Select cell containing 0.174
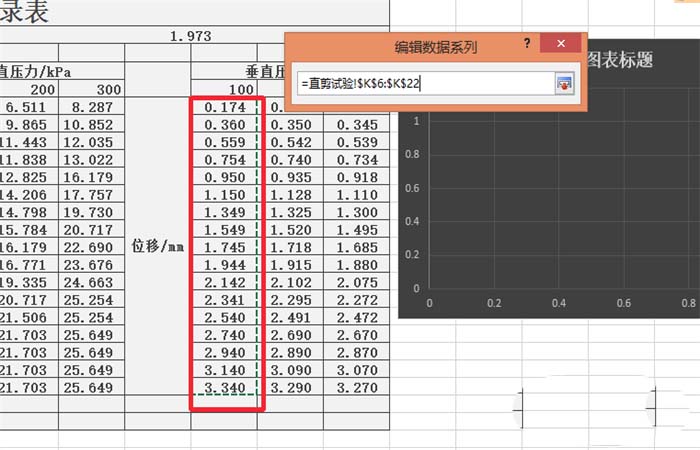700x450 pixels. click(224, 107)
